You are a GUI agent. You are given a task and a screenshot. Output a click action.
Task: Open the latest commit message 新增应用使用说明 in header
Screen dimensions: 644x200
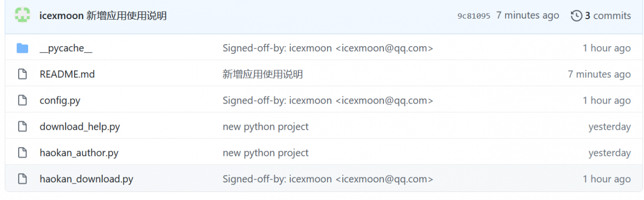coord(126,16)
